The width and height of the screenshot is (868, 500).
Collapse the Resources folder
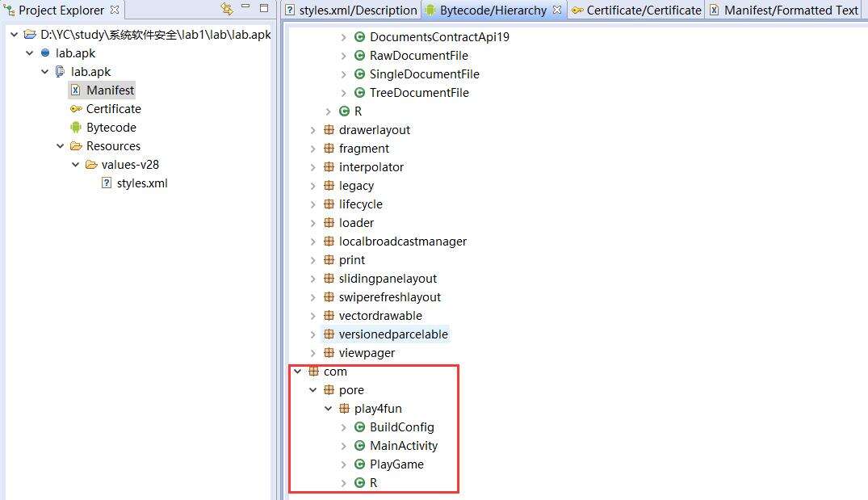coord(61,146)
